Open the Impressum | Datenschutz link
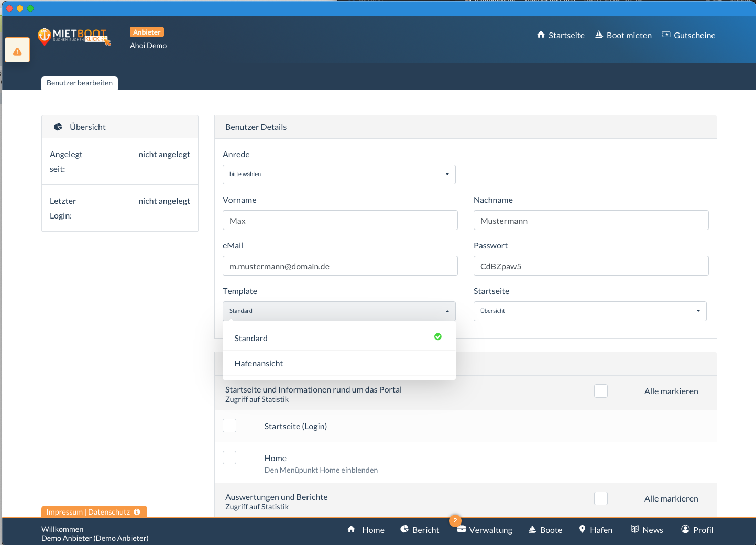The width and height of the screenshot is (756, 545). coord(88,512)
